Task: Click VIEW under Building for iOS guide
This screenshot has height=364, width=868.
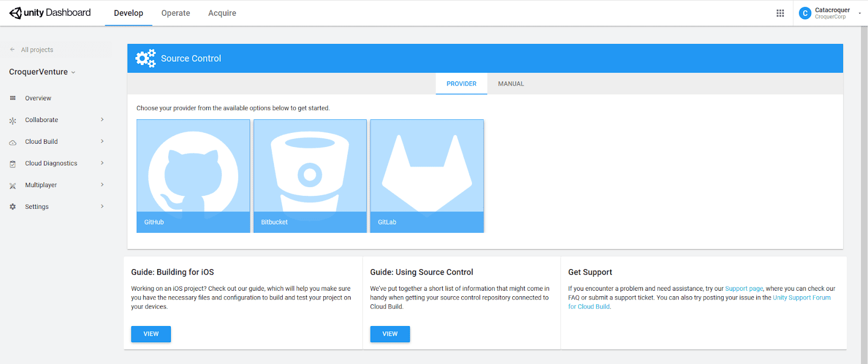Action: [x=151, y=334]
